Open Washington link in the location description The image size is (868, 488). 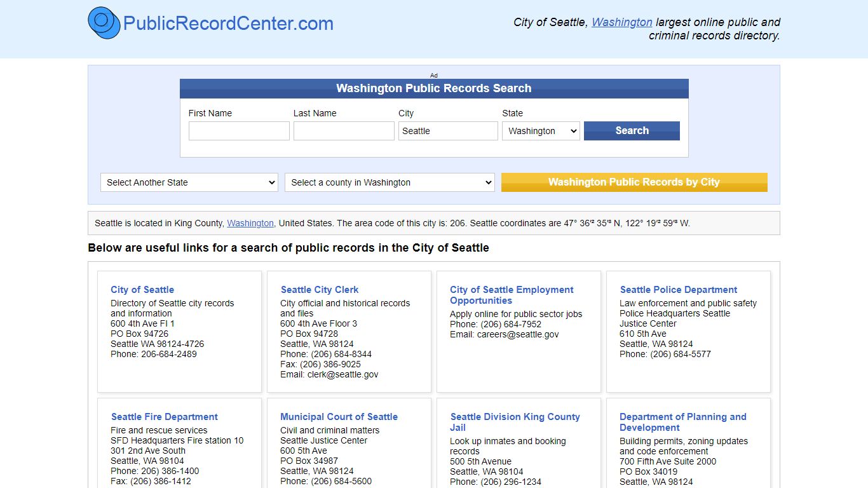250,223
